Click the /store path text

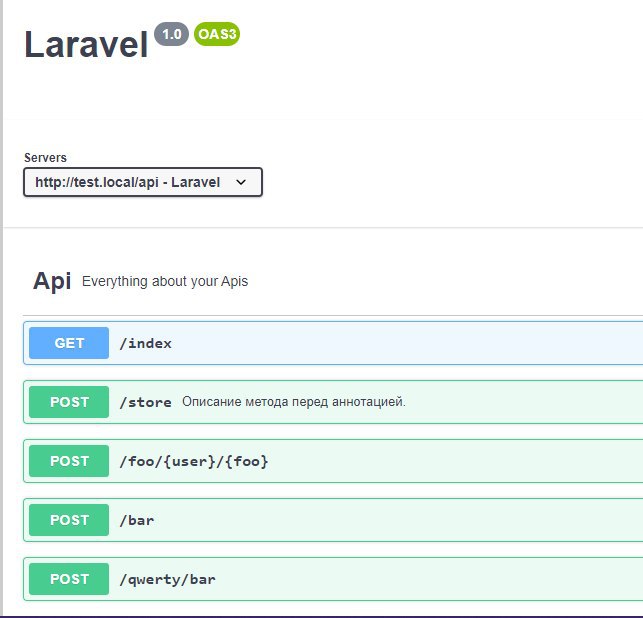(x=146, y=402)
